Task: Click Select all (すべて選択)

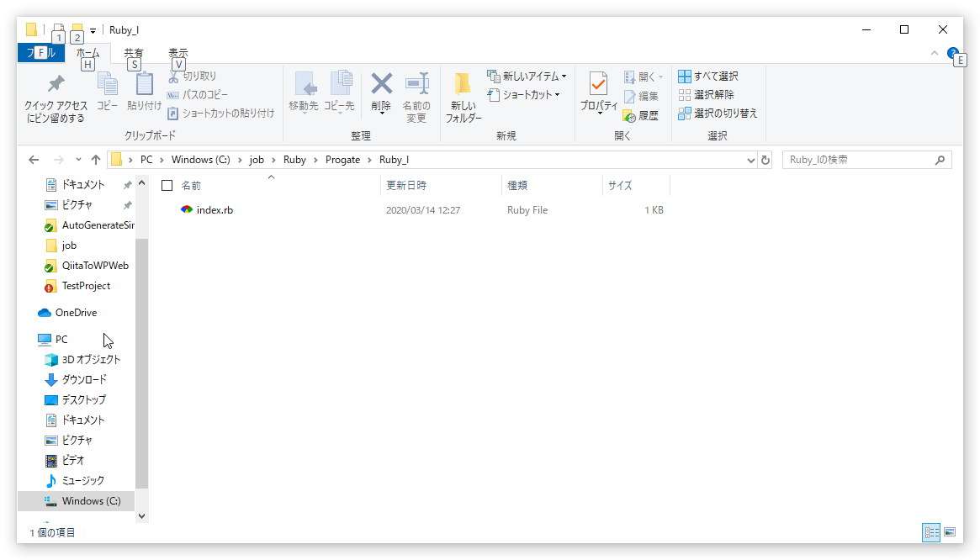Action: pos(708,77)
